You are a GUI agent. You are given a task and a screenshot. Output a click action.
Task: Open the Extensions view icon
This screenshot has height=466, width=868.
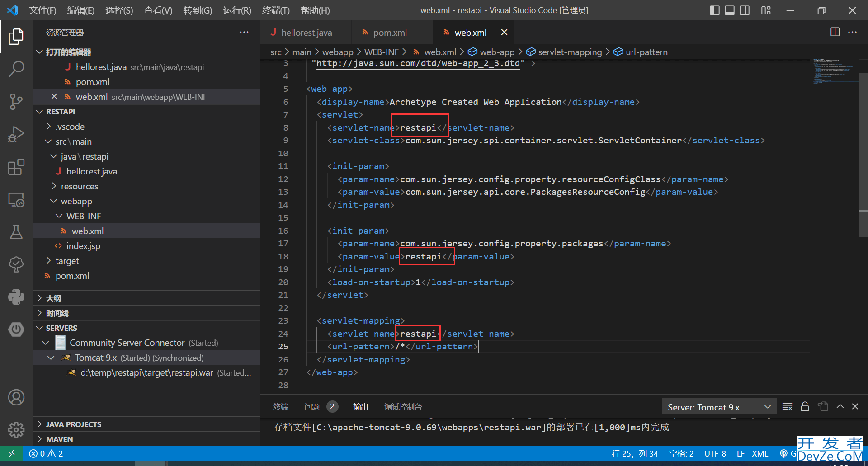[x=16, y=167]
